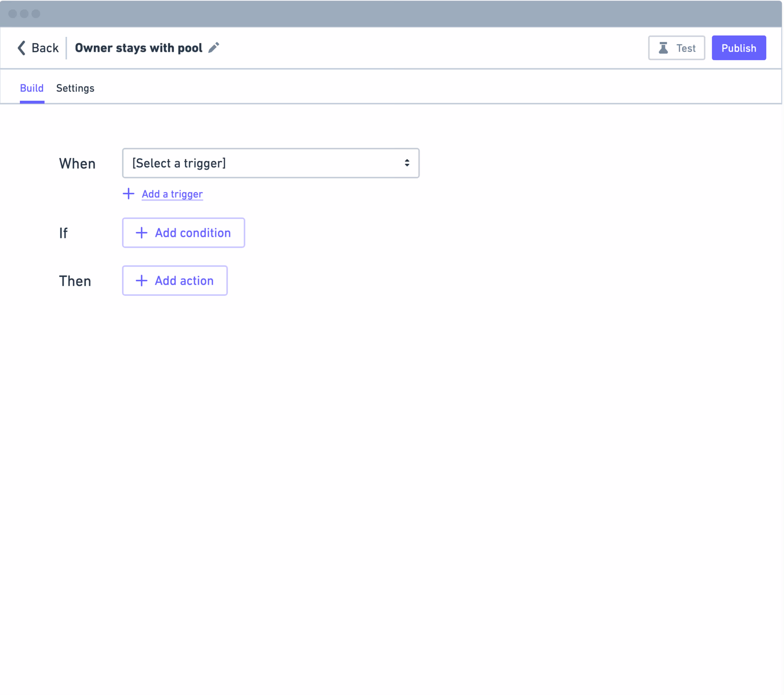
Task: Follow the Add a trigger link
Action: (172, 194)
